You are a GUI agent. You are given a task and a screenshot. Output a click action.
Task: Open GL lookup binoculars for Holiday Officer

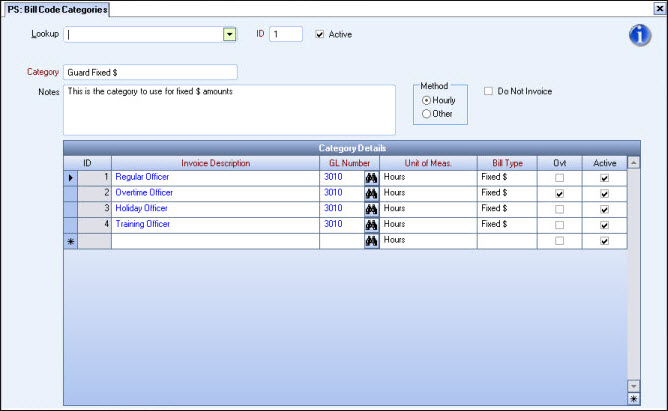pos(371,209)
